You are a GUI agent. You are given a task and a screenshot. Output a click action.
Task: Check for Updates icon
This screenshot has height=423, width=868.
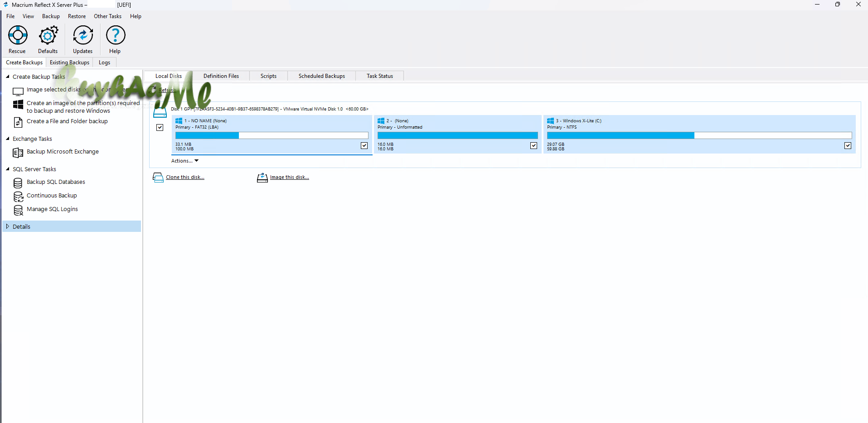click(83, 35)
